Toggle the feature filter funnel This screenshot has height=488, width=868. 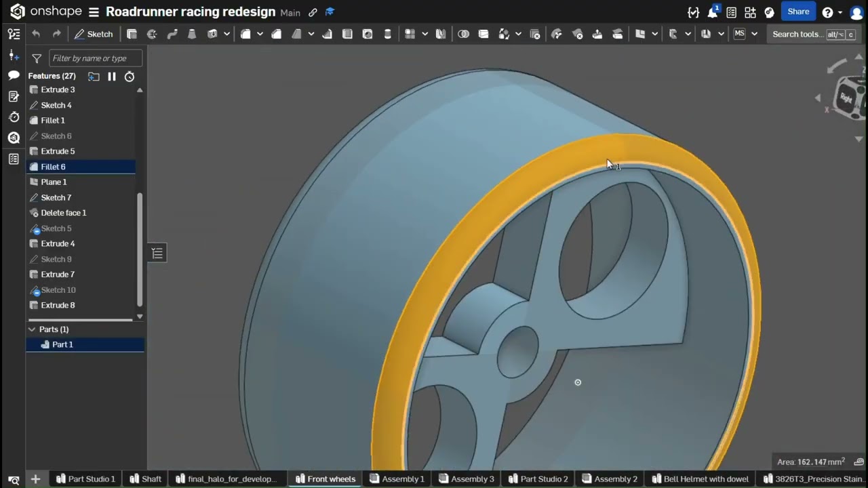click(x=37, y=58)
